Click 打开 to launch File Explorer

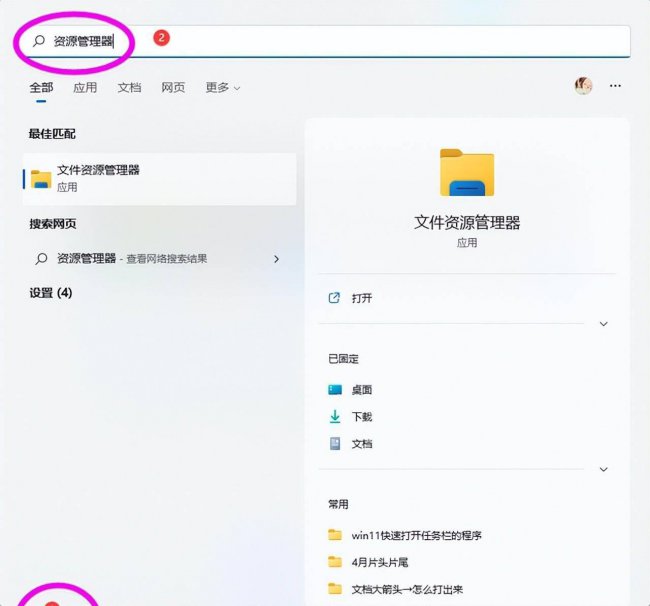click(362, 298)
